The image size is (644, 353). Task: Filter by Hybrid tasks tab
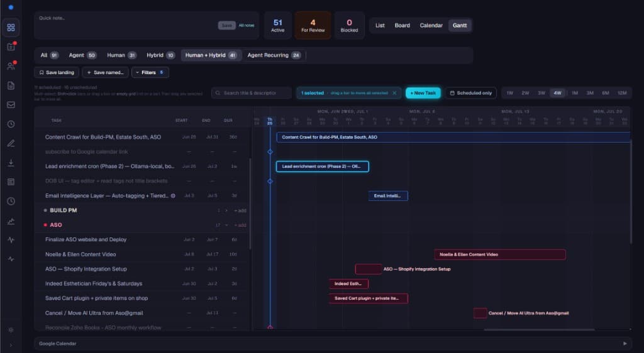(160, 55)
